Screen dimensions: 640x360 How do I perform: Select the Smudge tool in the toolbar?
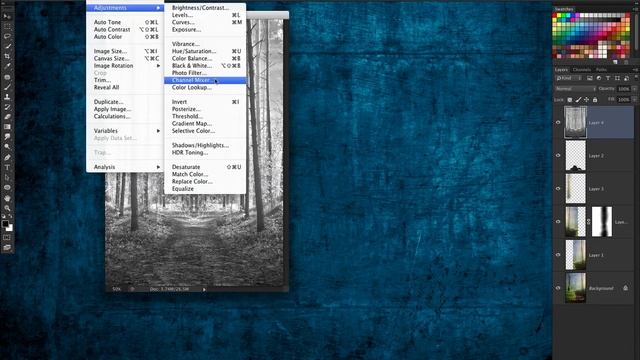click(x=7, y=137)
